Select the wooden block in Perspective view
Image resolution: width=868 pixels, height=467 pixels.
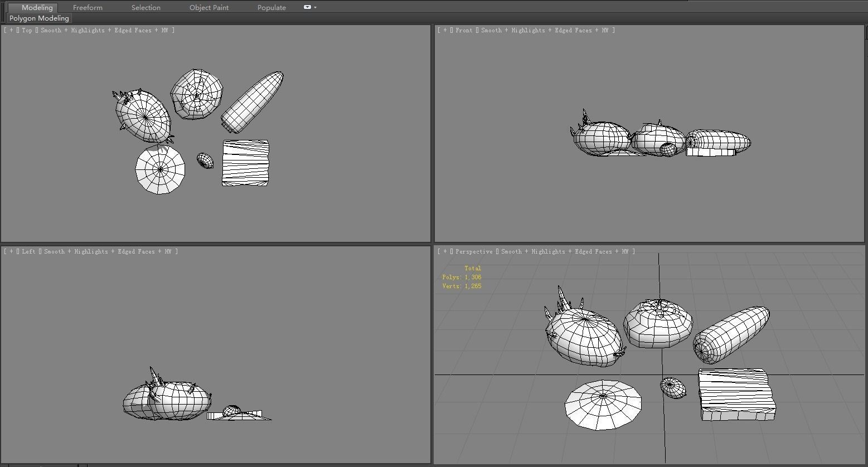[737, 395]
